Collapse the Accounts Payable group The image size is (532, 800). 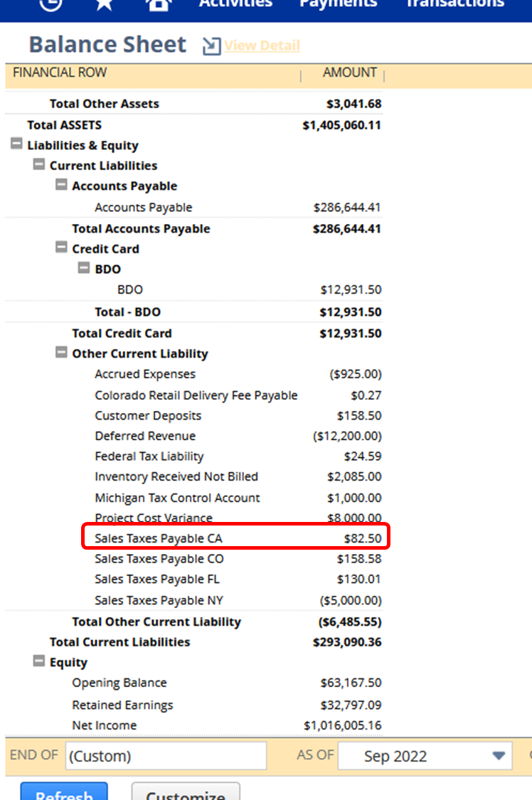point(61,185)
